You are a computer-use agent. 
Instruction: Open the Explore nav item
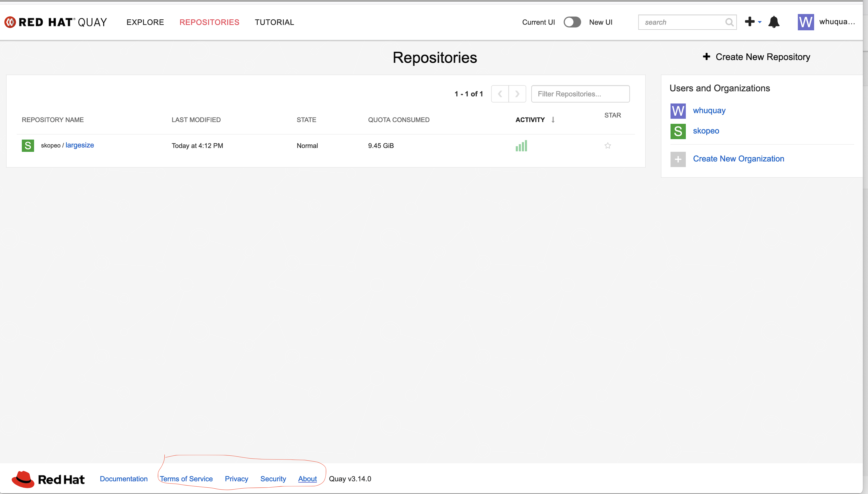(145, 22)
